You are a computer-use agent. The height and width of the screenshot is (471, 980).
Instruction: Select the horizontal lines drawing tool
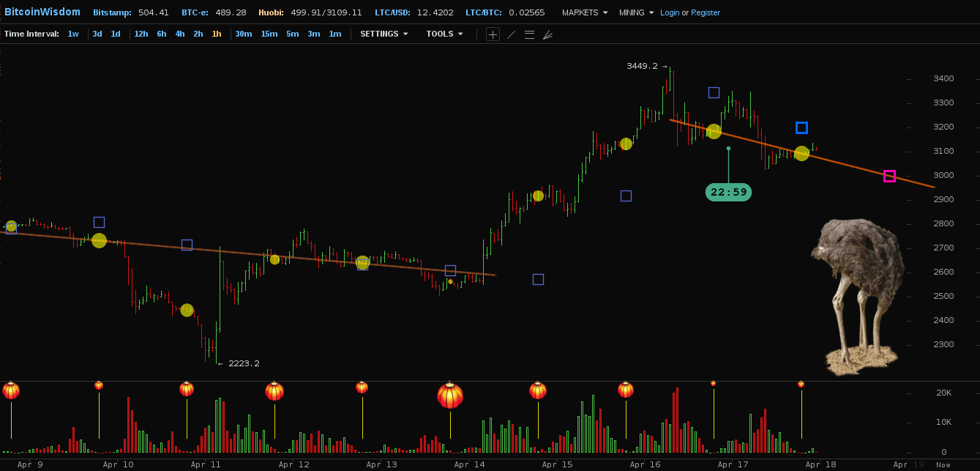529,34
